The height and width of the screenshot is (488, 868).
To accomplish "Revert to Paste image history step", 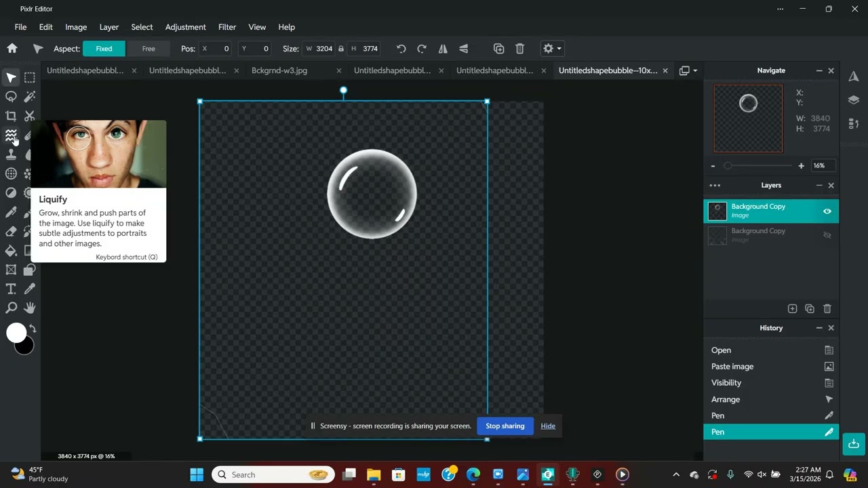I will click(x=771, y=367).
